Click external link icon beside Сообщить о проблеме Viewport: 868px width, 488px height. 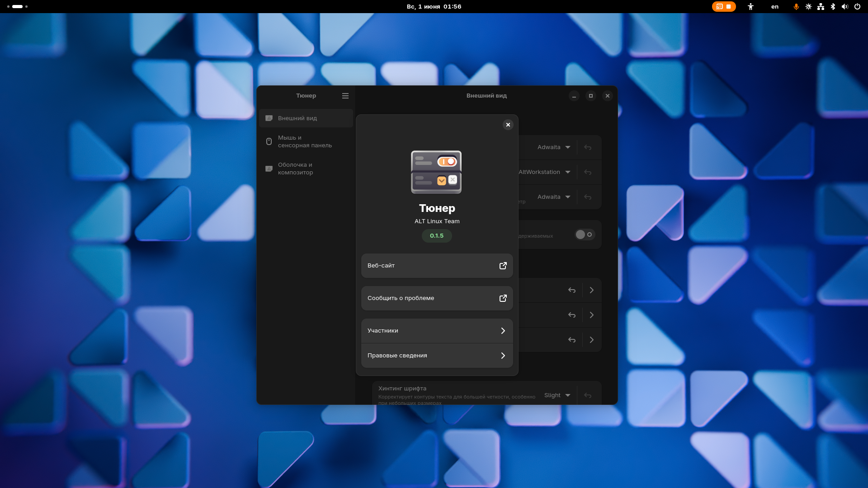503,298
